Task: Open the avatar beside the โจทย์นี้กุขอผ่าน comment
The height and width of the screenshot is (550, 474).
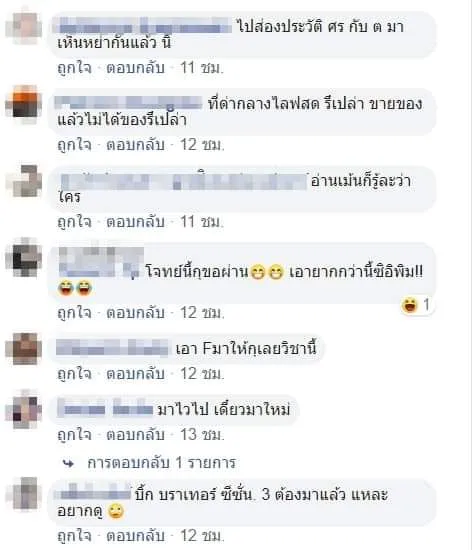Action: [x=24, y=257]
